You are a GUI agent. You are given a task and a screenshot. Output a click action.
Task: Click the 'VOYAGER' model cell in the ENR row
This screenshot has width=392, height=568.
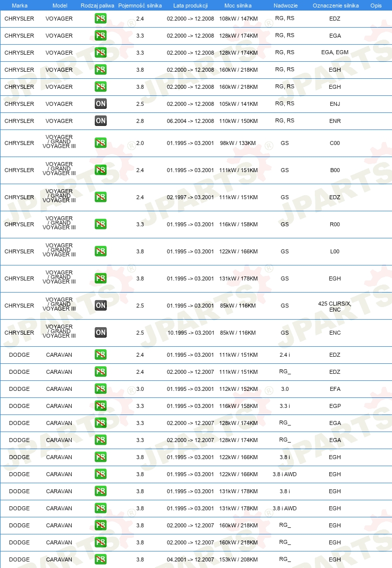[x=59, y=121]
